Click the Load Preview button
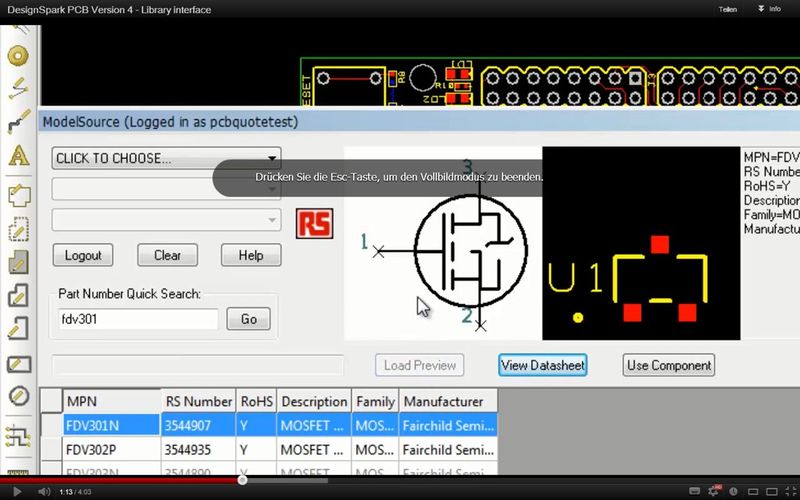Viewport: 800px width, 500px height. point(419,365)
